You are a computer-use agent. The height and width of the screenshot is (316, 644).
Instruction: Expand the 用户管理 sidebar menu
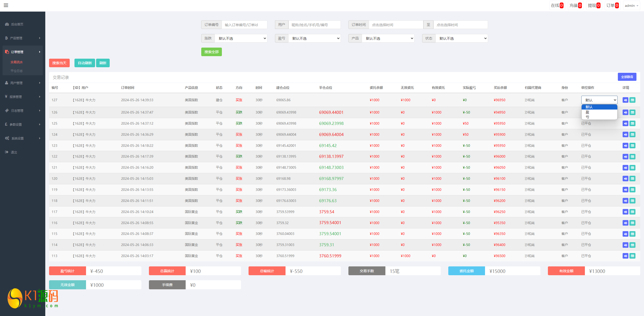tap(23, 83)
